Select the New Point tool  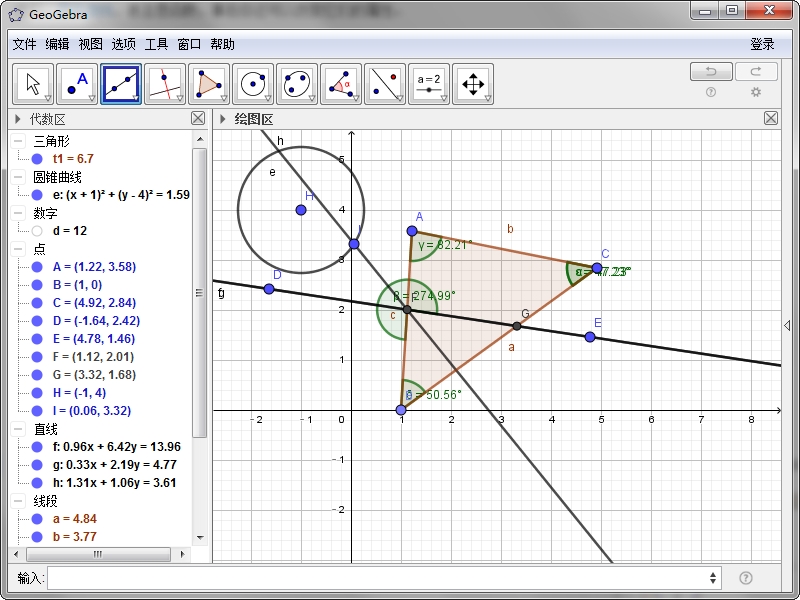tap(77, 84)
